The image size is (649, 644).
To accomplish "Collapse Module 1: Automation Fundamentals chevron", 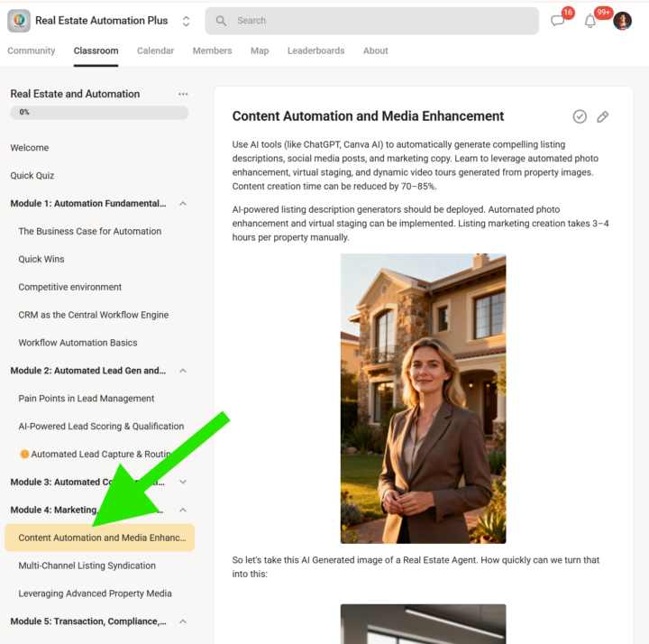I will tap(183, 204).
